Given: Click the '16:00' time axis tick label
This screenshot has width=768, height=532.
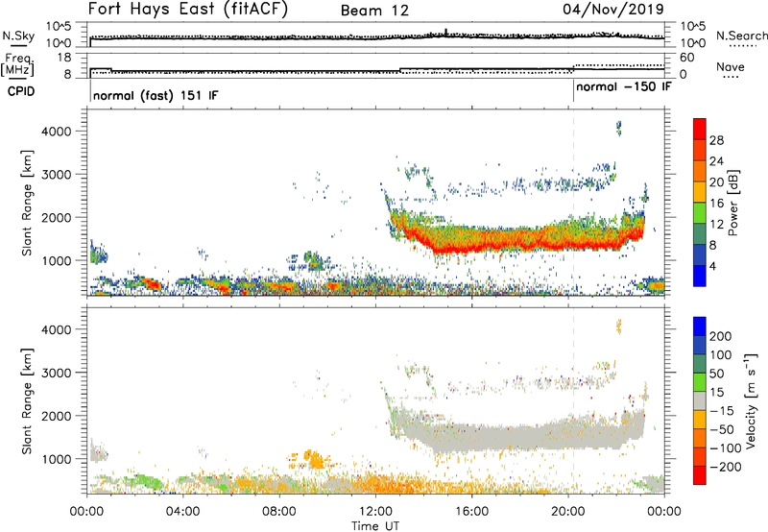Looking at the screenshot, I should (471, 512).
